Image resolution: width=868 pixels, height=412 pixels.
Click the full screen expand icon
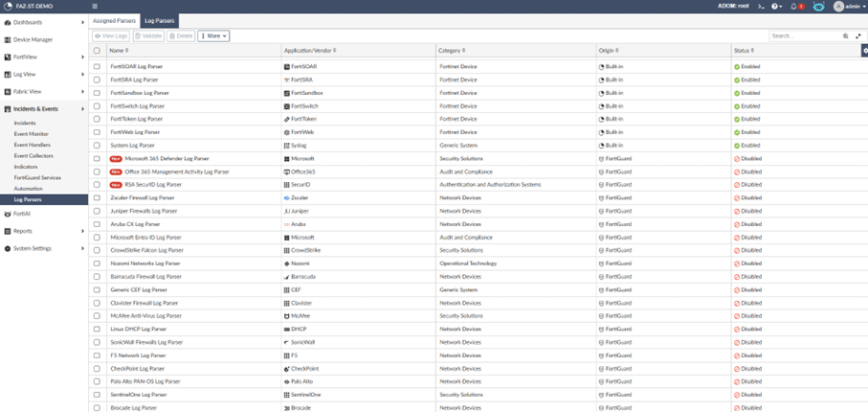(x=857, y=35)
